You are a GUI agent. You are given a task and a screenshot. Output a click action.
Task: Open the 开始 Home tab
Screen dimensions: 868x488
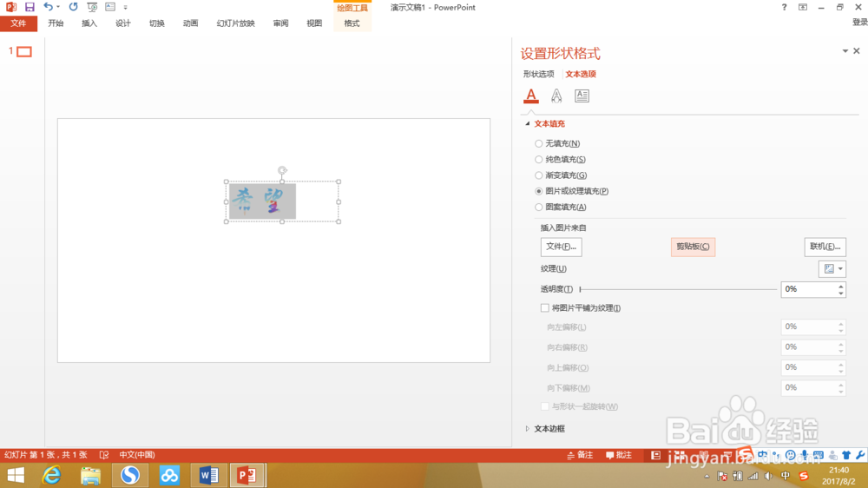click(x=56, y=23)
